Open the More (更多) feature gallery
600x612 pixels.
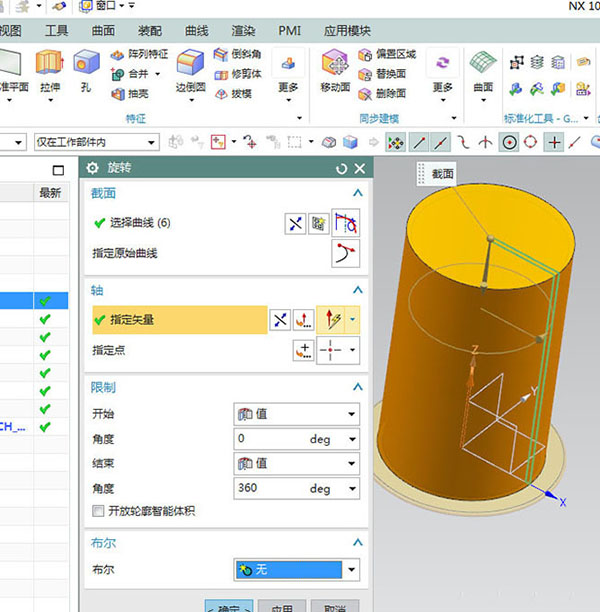(288, 75)
